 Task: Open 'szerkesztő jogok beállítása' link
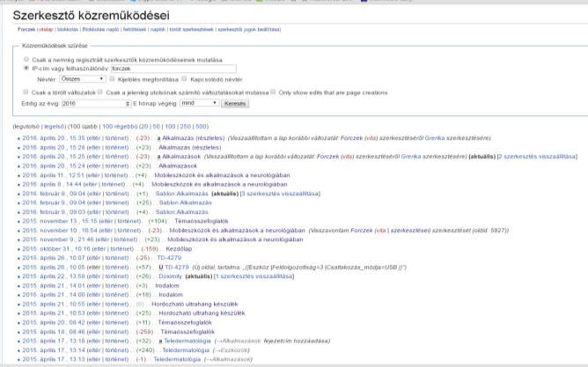[x=249, y=29]
